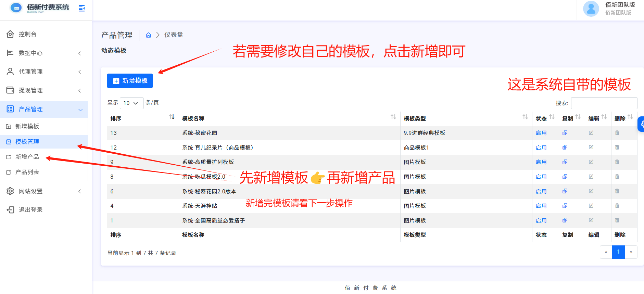Toggle 启用 status for 系统-秘密花园2.0版本
644x294 pixels.
(541, 191)
